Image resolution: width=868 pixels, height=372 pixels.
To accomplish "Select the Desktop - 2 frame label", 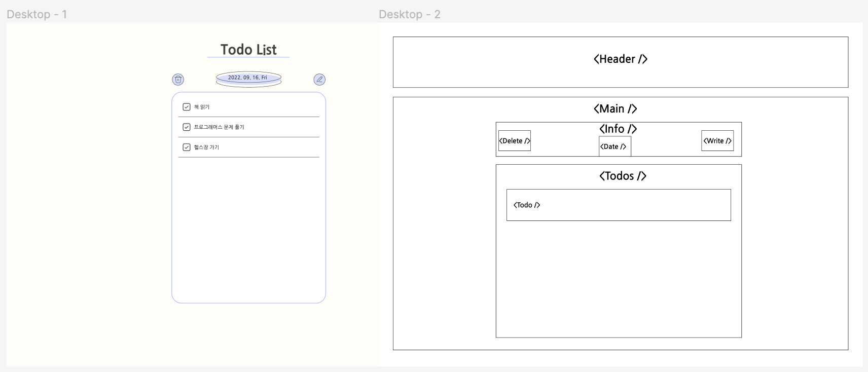I will tap(409, 14).
